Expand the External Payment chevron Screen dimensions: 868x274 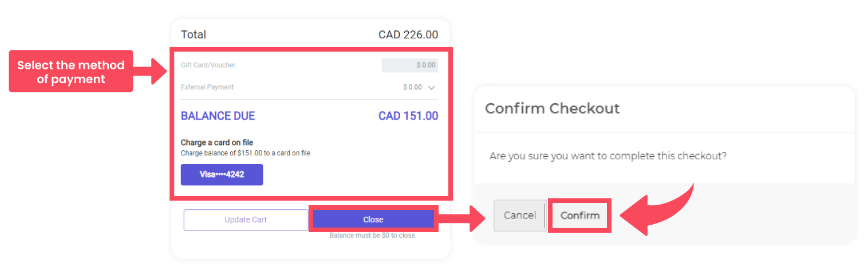(432, 88)
